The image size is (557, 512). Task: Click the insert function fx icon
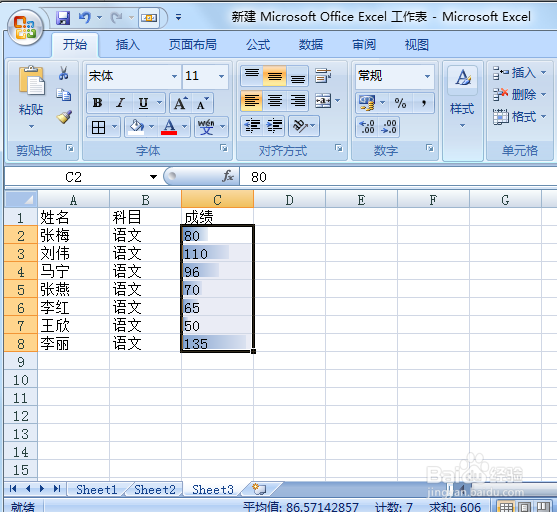click(228, 176)
